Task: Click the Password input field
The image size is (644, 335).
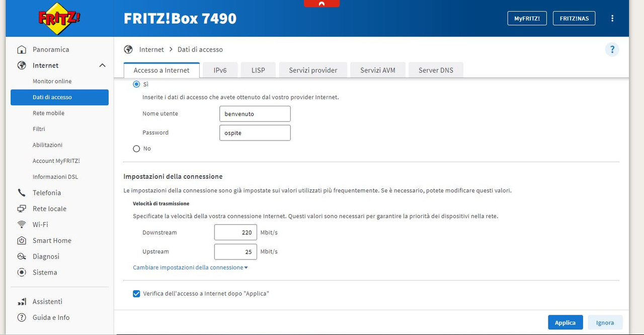Action: pos(255,132)
